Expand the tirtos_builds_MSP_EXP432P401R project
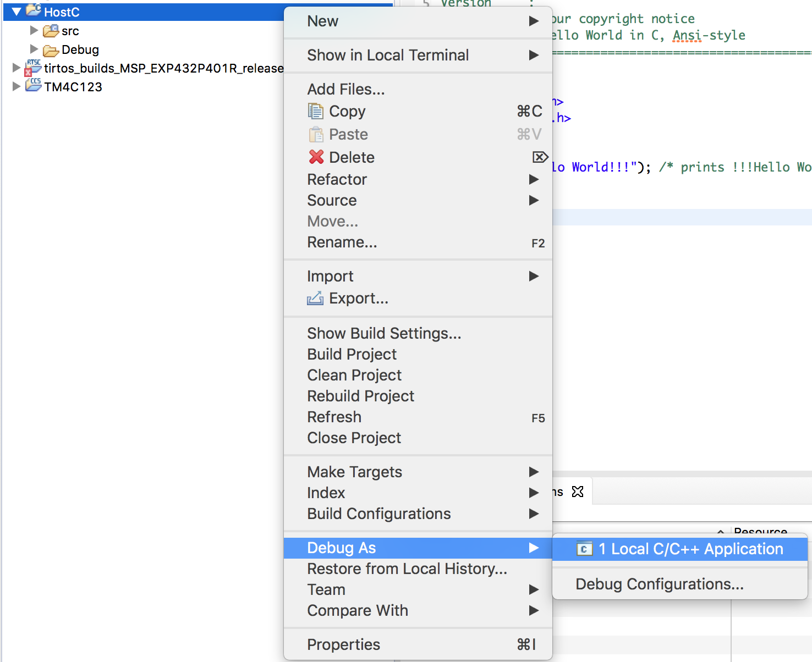The image size is (812, 662). [17, 68]
